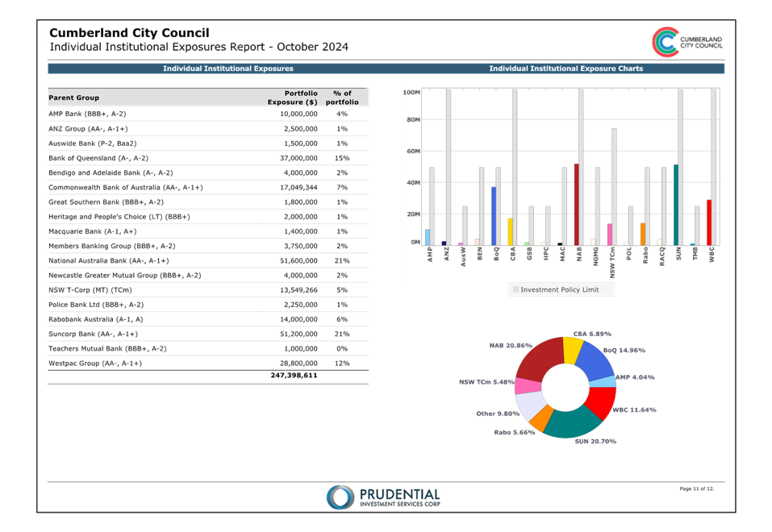The height and width of the screenshot is (532, 772).
Task: Click the 'Bank of Queensland (A-, A-2)' row label
Action: coord(98,158)
